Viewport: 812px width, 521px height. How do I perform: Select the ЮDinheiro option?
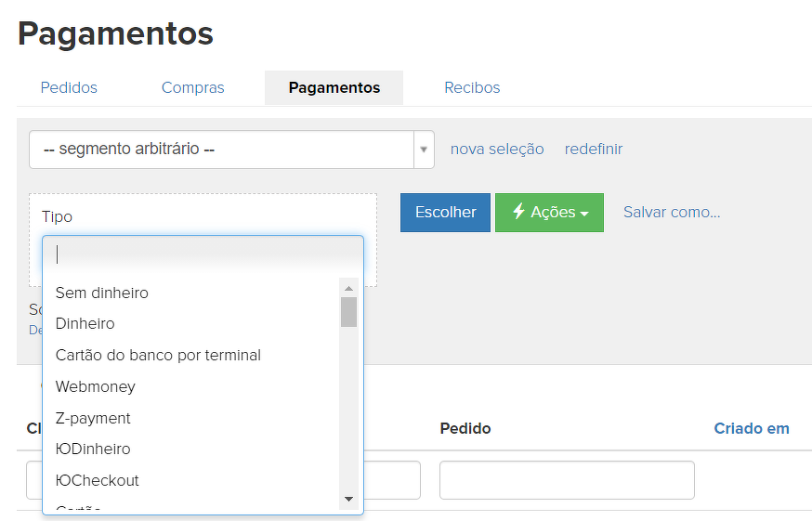(93, 449)
